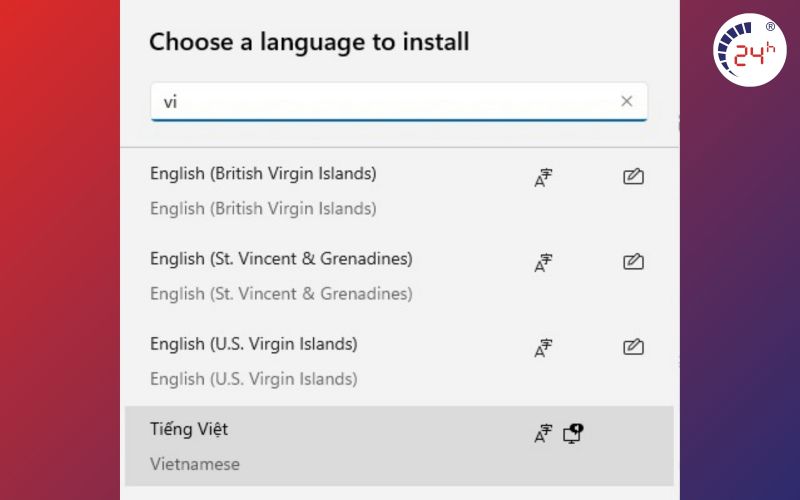The image size is (800, 500).
Task: Click display language icon in Tiếng Việt row
Action: coord(543,433)
